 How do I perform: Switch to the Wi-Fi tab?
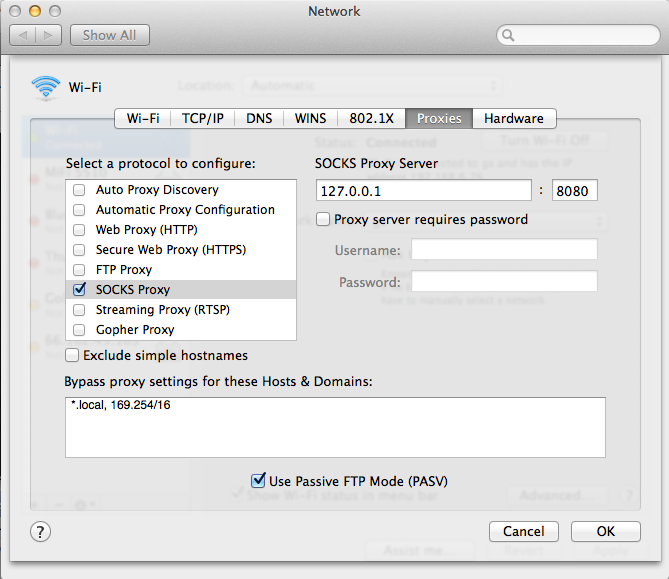[x=143, y=118]
